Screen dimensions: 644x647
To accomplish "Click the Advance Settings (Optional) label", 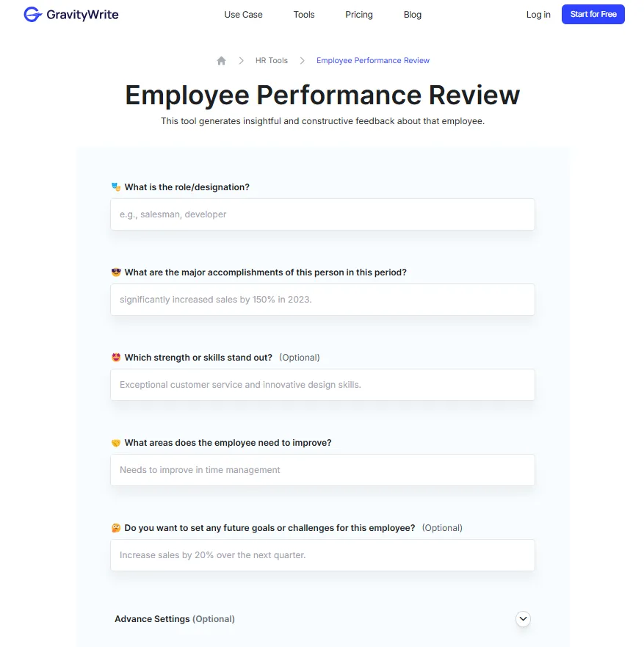I will coord(175,619).
